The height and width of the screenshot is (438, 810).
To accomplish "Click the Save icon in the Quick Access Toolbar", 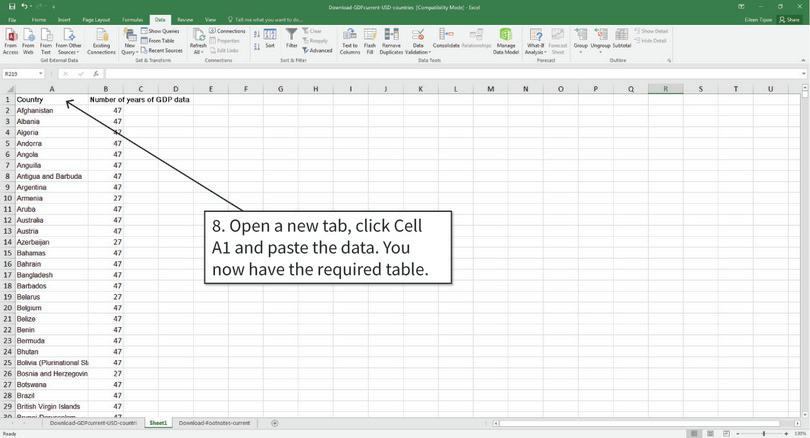I will (x=12, y=7).
